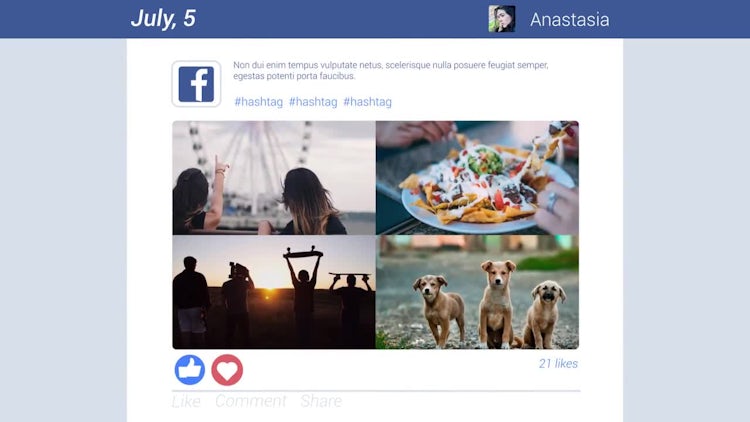The width and height of the screenshot is (750, 422).
Task: Click the second #hashtag link
Action: point(313,102)
